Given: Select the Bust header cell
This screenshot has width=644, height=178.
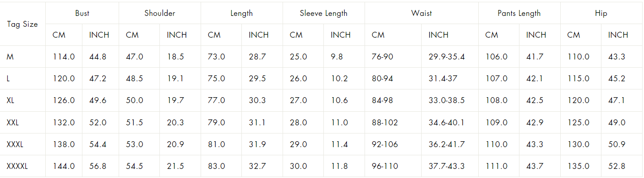Looking at the screenshot, I should pos(82,13).
